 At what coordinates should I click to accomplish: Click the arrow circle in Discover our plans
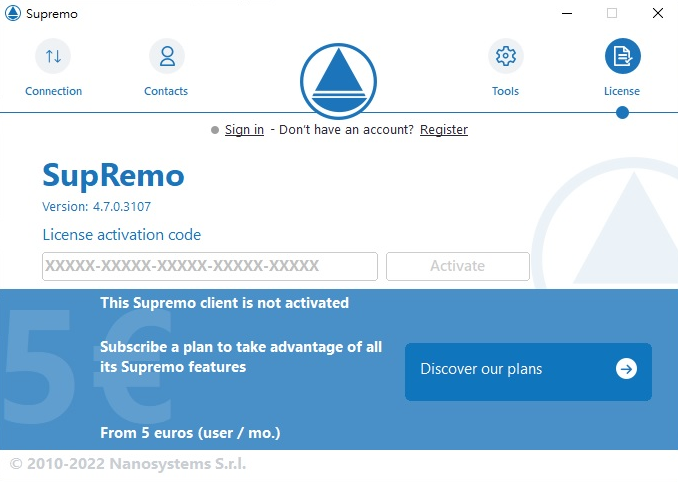[x=626, y=369]
